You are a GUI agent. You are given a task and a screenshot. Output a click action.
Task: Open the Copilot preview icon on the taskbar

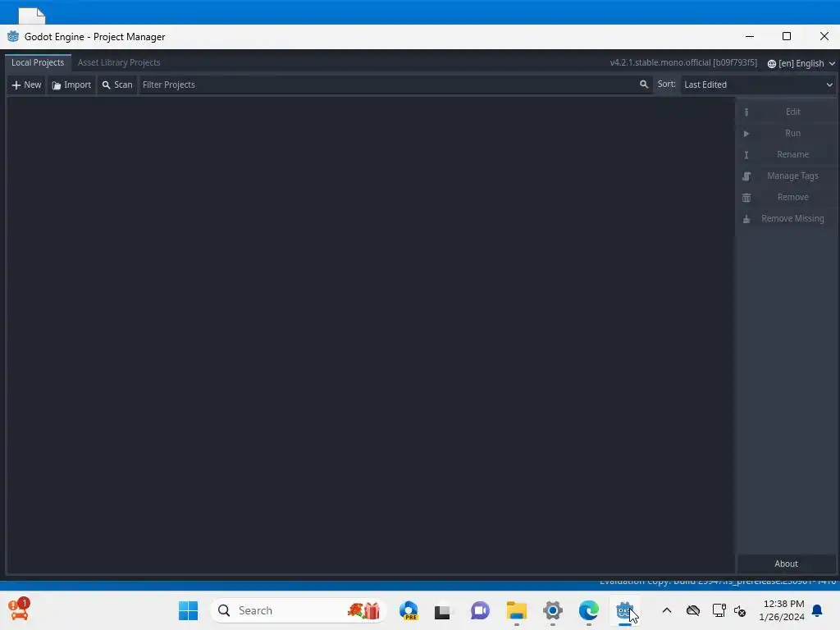coord(409,610)
